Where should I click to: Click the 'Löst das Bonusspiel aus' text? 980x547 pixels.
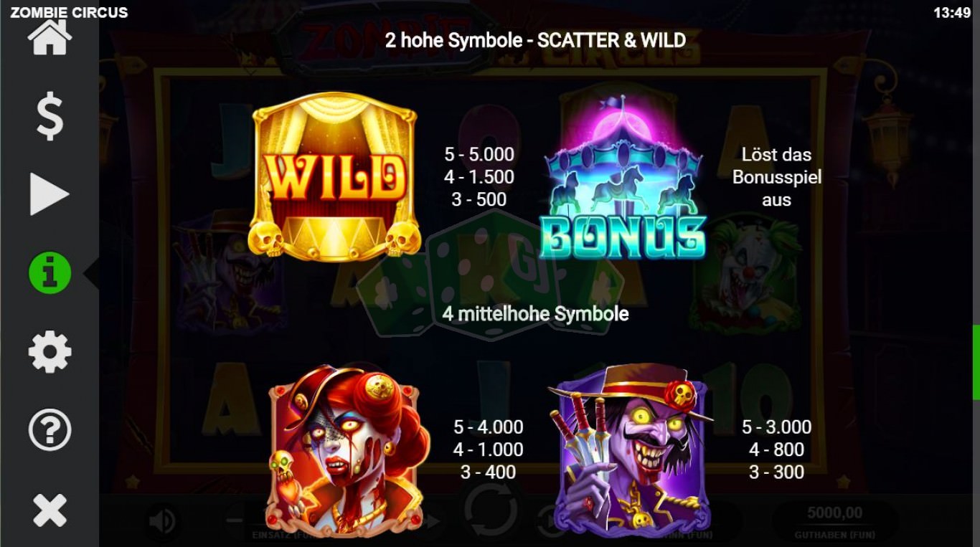pyautogui.click(x=776, y=177)
